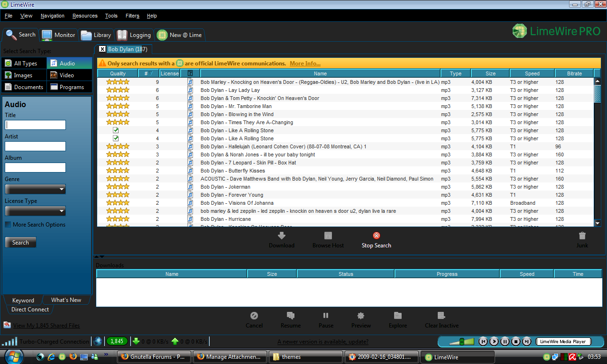Viewport: 607px width, 364px height.
Task: Open the Windows Start orb
Action: coord(13,356)
